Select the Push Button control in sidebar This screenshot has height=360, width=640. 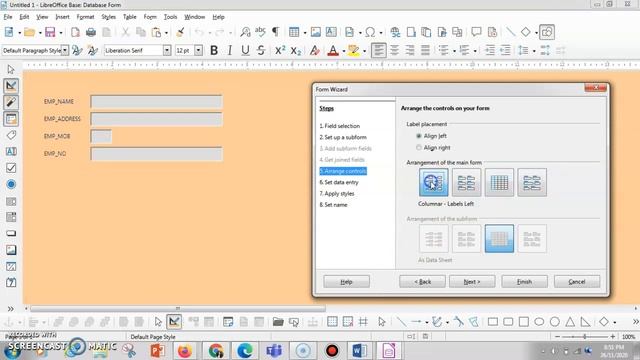[x=11, y=233]
